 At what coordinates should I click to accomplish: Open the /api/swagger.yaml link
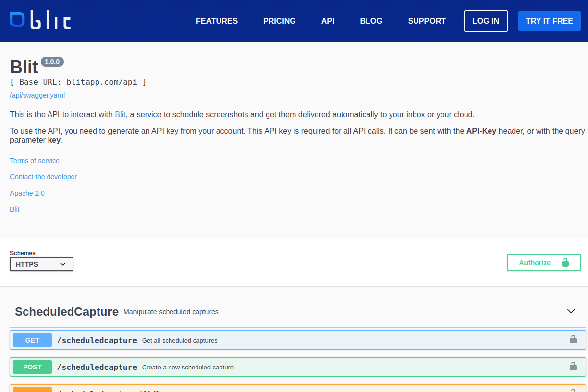point(37,95)
